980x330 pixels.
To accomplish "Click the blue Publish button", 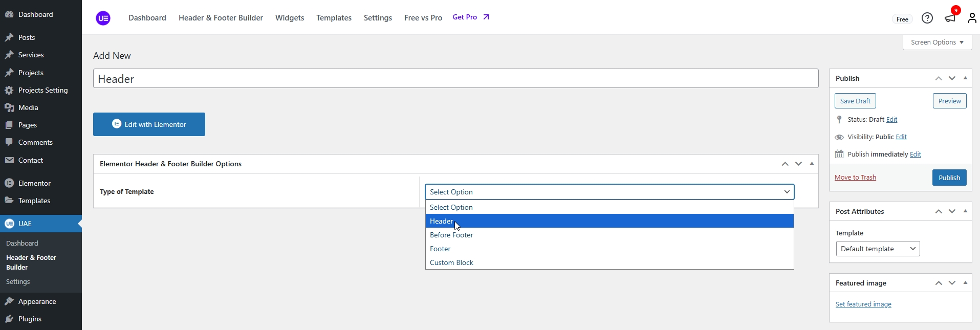I will 949,178.
